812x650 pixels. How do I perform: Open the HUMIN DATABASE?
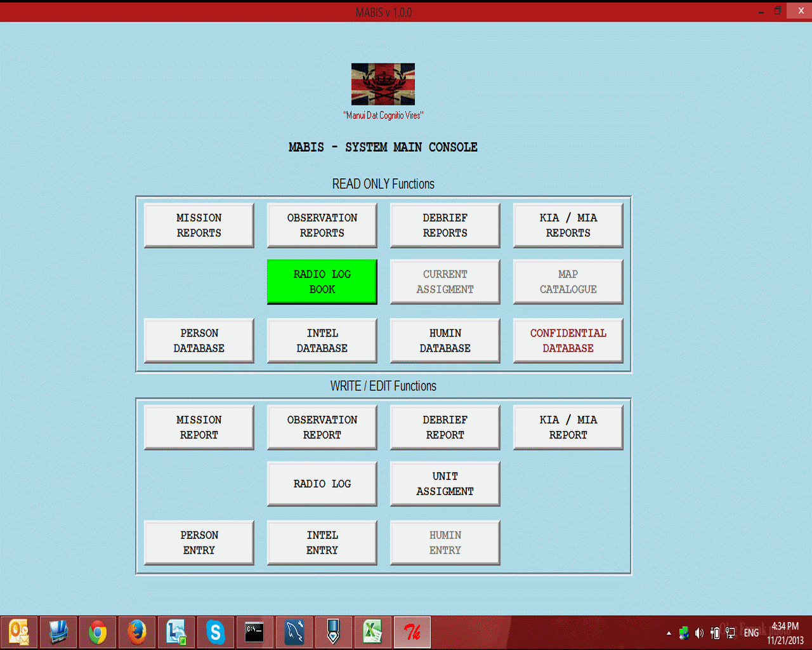445,341
